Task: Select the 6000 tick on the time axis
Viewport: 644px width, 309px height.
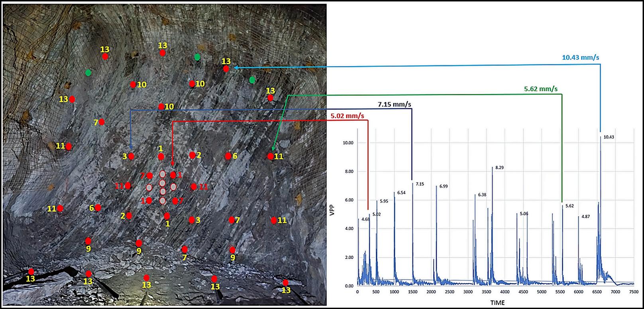Action: (x=579, y=292)
